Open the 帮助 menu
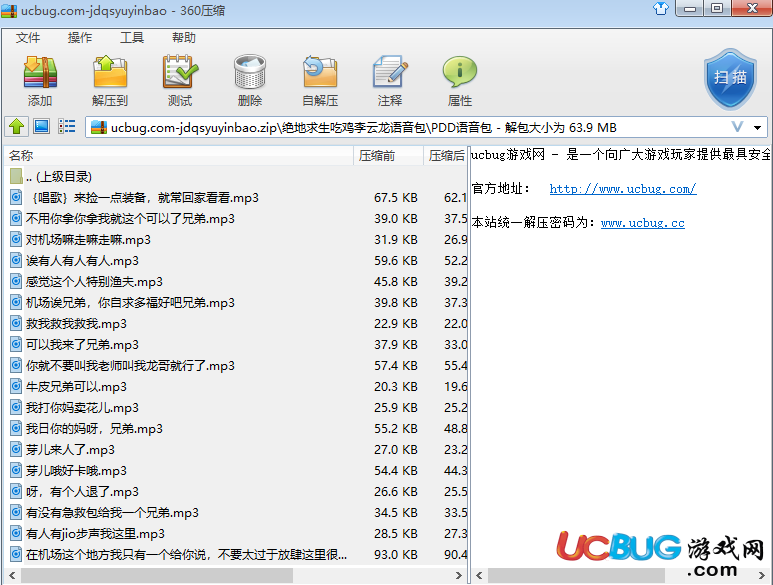The image size is (773, 585). 184,38
